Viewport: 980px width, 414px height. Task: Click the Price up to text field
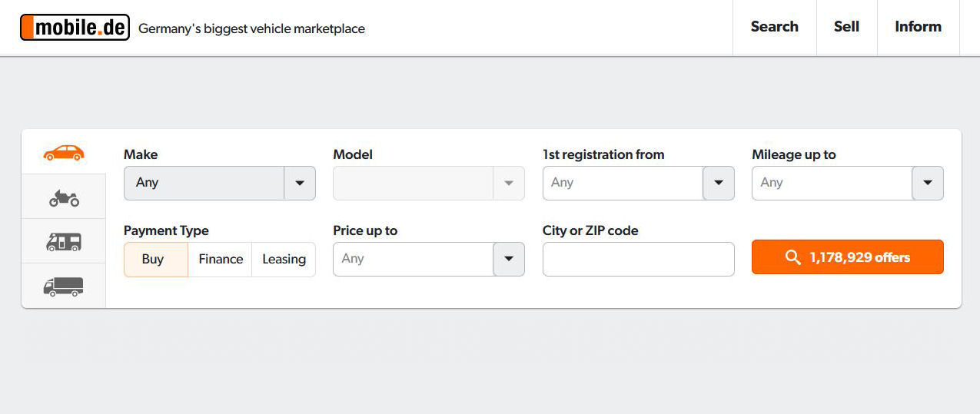coord(414,259)
